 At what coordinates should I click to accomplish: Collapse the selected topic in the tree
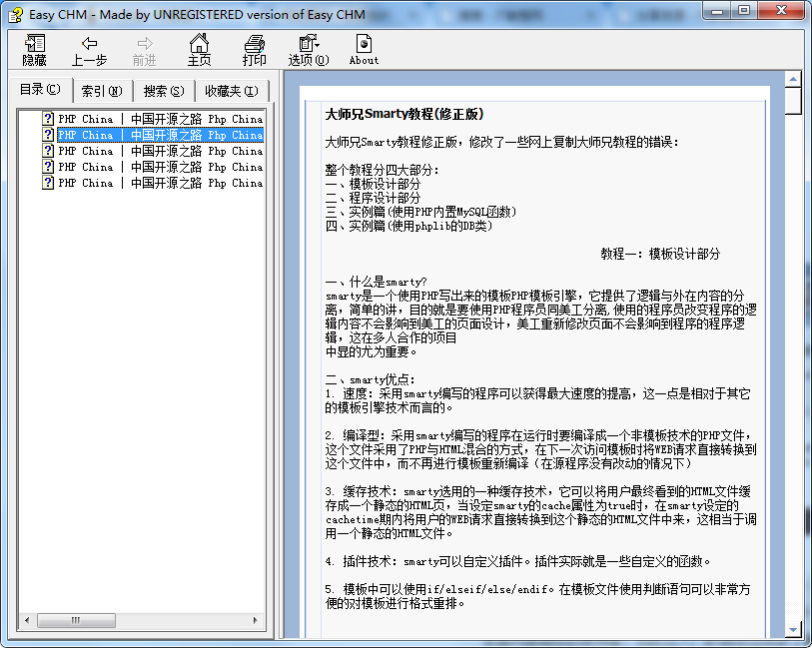click(48, 136)
